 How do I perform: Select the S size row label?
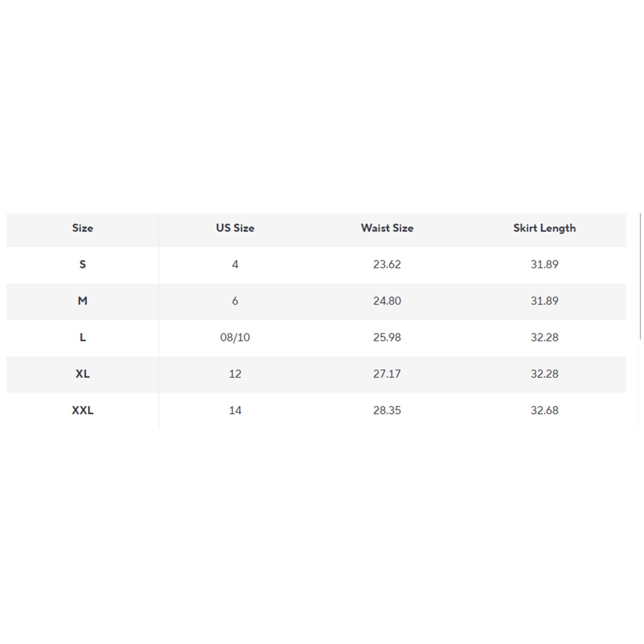[x=83, y=264]
